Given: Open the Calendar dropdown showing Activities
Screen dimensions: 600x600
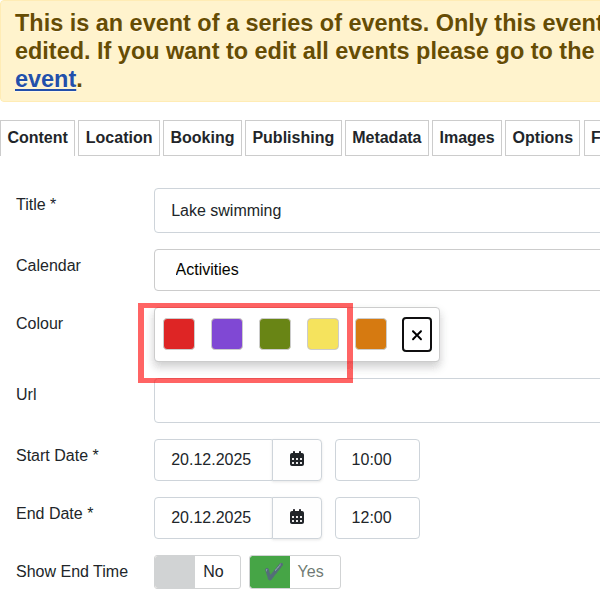Looking at the screenshot, I should [x=376, y=270].
